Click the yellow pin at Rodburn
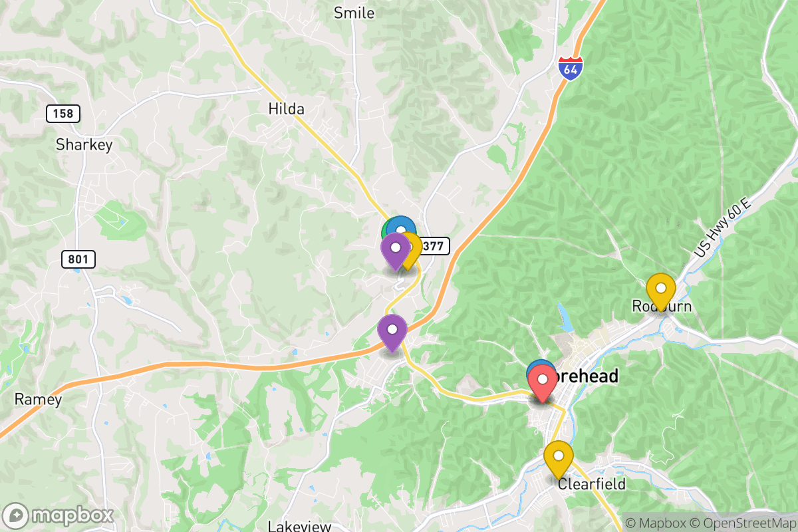Image resolution: width=798 pixels, height=532 pixels. click(661, 292)
